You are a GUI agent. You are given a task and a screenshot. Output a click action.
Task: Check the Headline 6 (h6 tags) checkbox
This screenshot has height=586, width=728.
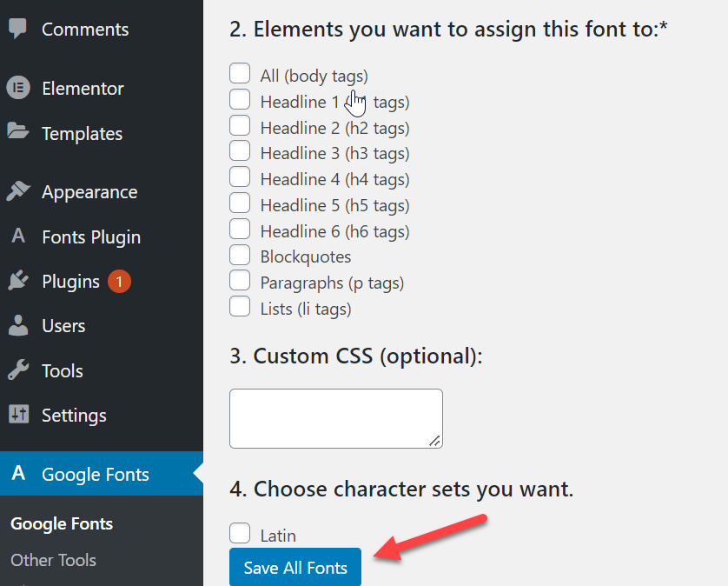coord(240,230)
